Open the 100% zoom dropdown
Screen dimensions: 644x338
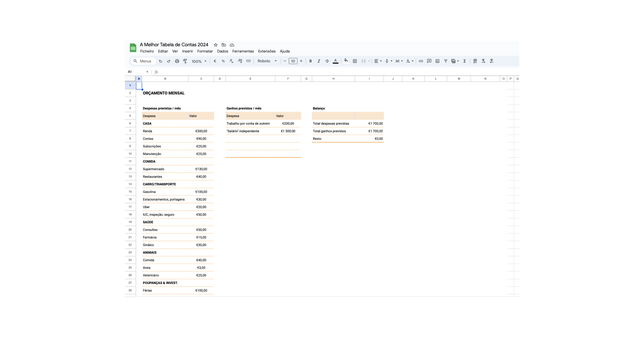click(199, 61)
